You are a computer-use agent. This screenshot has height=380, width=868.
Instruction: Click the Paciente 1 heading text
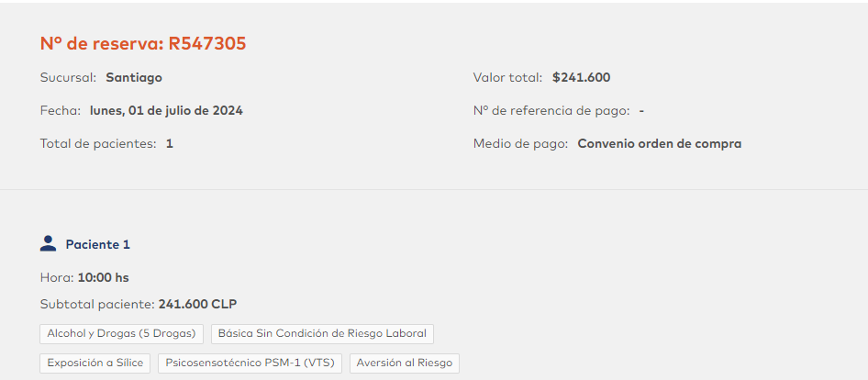[x=97, y=245]
